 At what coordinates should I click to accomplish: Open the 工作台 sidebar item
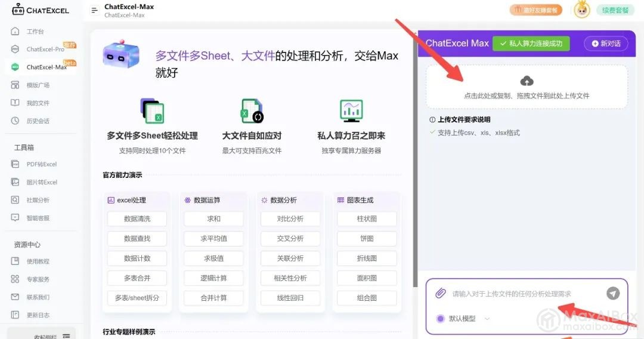pos(35,31)
